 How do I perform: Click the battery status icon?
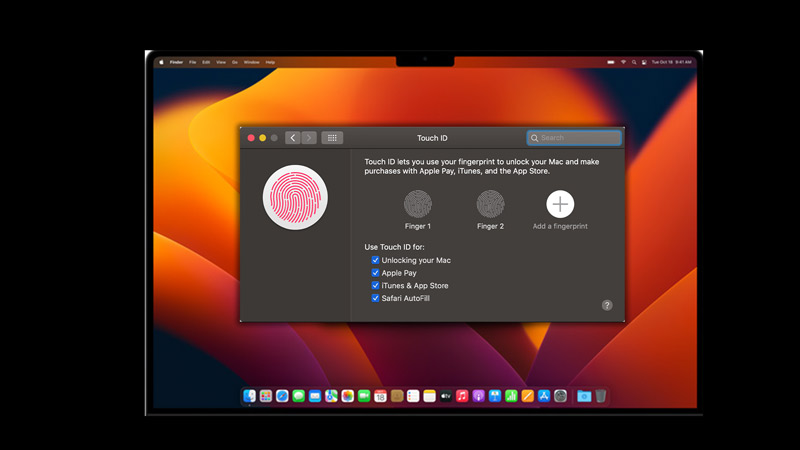point(611,62)
